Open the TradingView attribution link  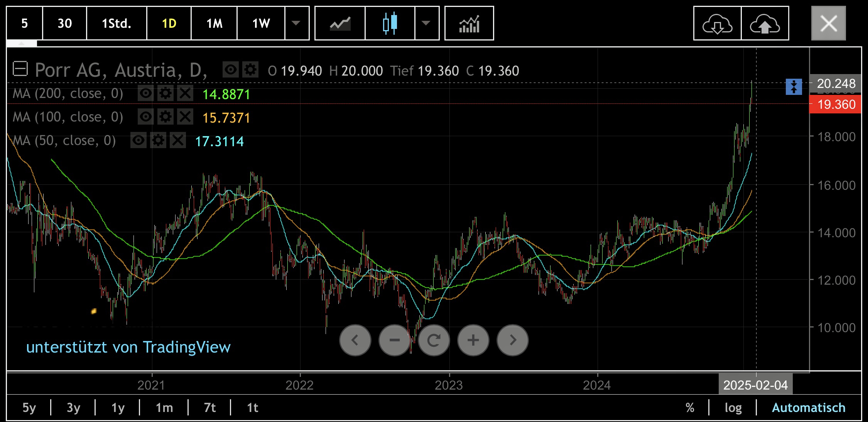click(128, 347)
